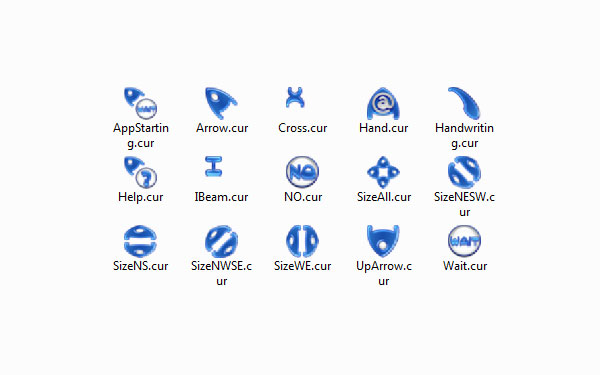Select the AppStarting.cur cursor icon

[x=140, y=103]
